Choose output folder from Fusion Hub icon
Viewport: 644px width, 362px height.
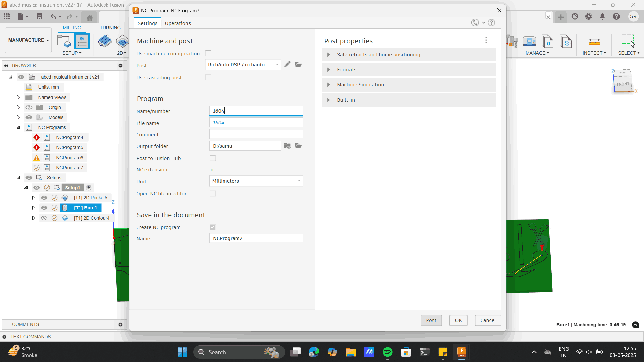point(287,146)
